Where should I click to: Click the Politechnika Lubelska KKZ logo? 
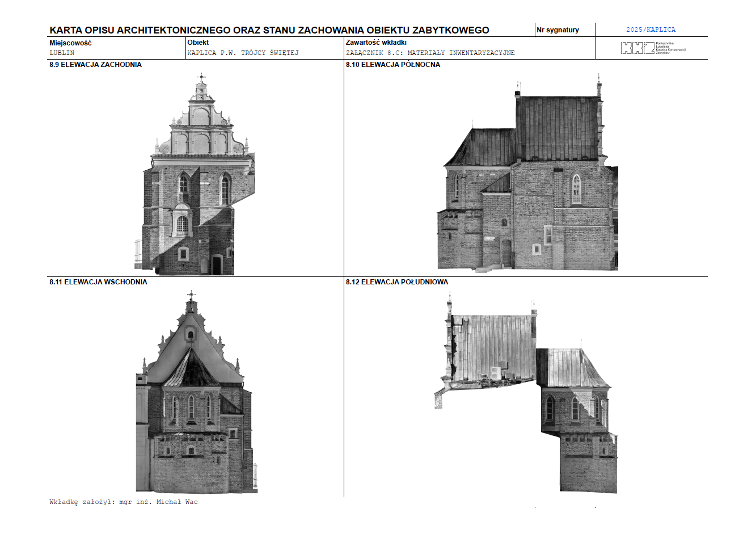click(653, 48)
